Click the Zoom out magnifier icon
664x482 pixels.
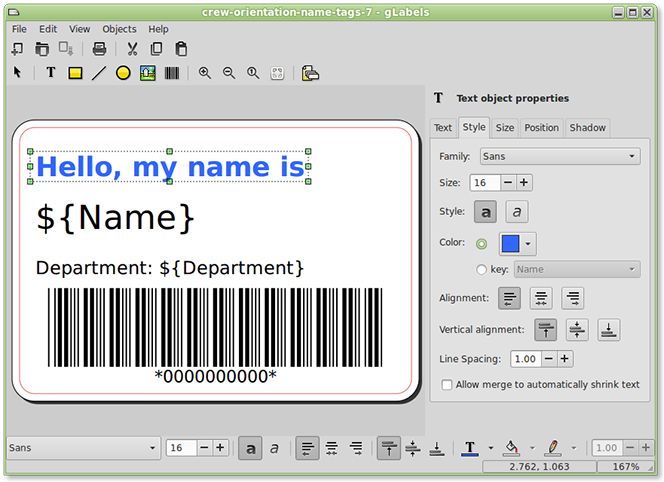pos(229,73)
